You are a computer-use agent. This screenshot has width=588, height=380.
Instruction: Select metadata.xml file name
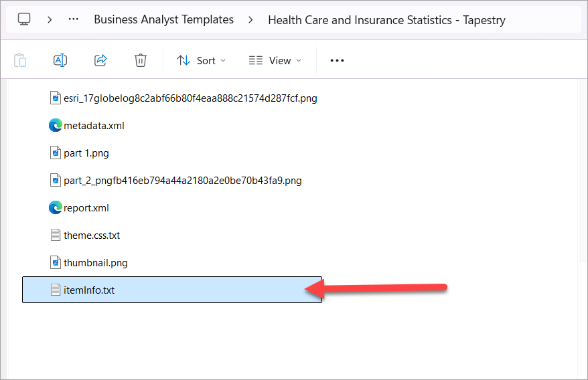pos(94,126)
